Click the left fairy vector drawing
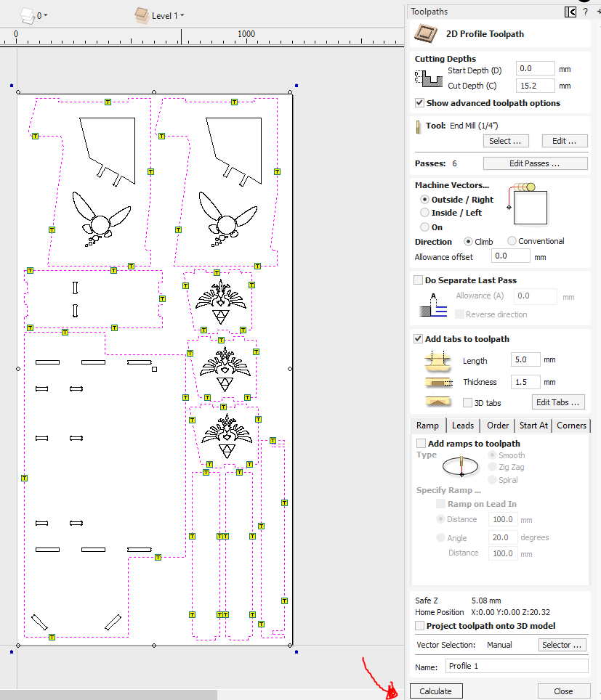This screenshot has width=601, height=700. click(102, 219)
